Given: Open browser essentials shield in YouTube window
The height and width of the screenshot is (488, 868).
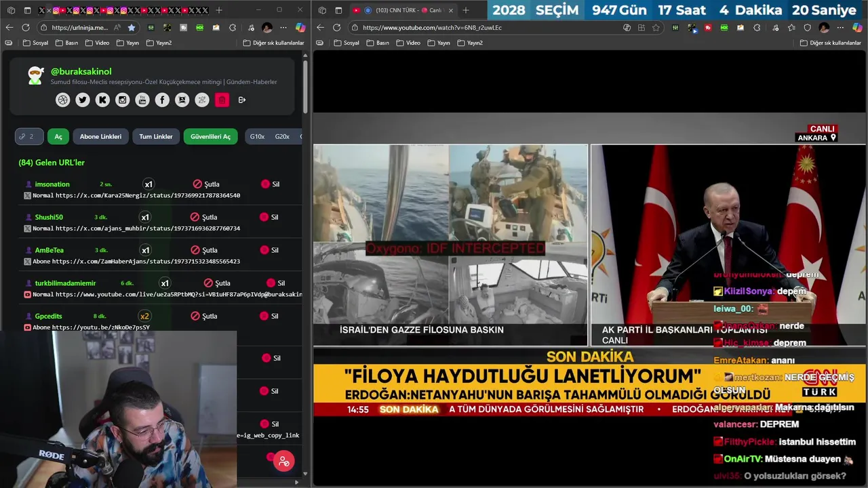Looking at the screenshot, I should click(807, 28).
